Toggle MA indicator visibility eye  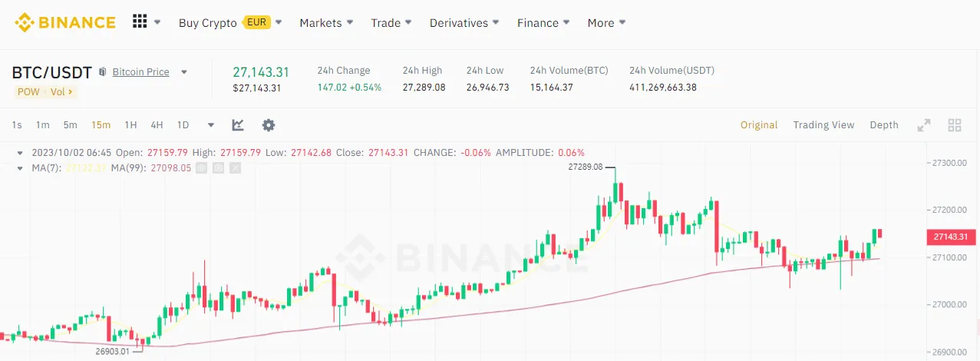pos(201,167)
